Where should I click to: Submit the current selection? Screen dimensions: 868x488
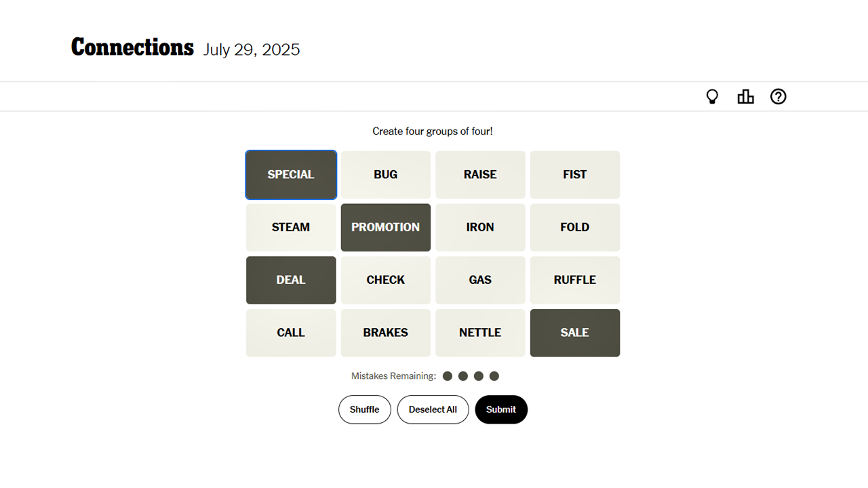click(x=501, y=409)
